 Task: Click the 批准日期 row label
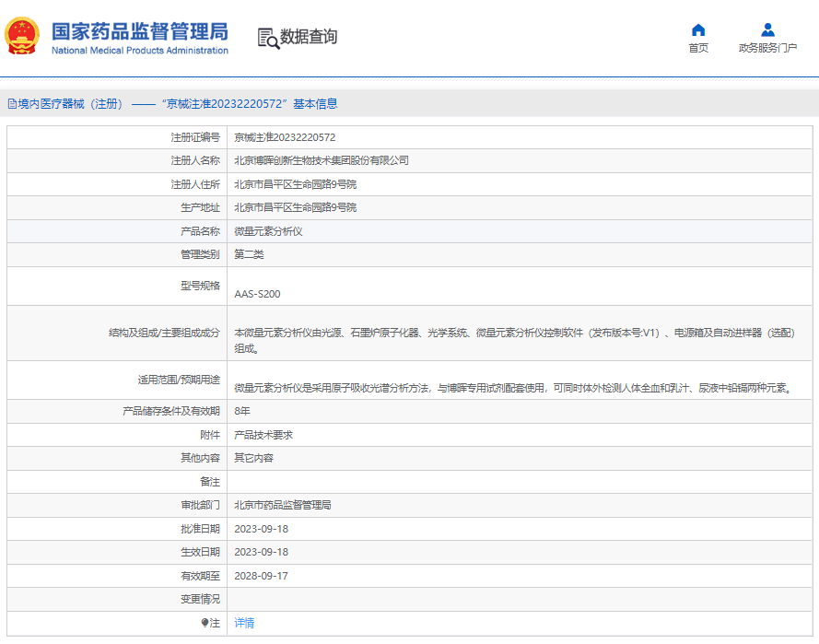201,529
